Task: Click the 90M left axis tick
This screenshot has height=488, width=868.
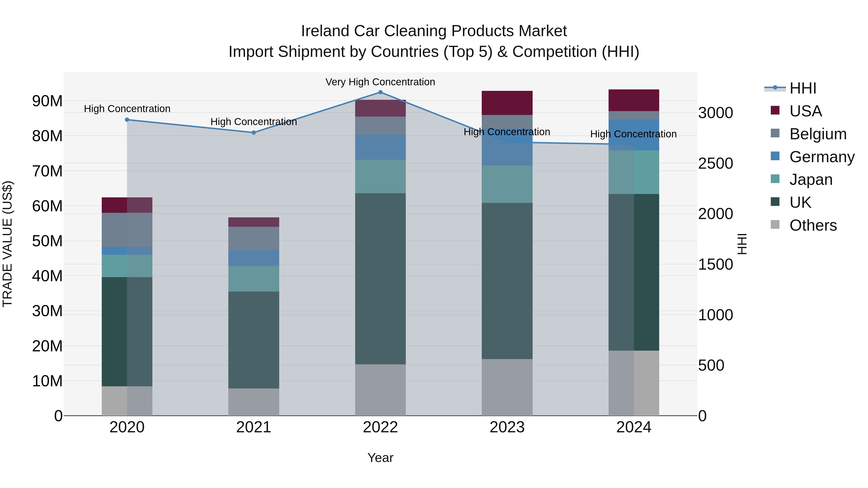Action: [47, 101]
